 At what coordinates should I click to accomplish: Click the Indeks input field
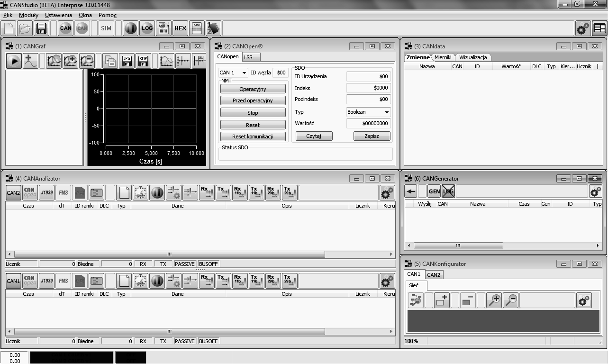click(x=368, y=88)
